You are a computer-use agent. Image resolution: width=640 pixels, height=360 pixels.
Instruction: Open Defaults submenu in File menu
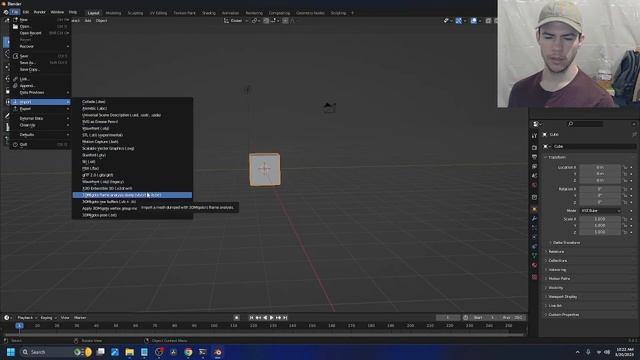[40, 134]
